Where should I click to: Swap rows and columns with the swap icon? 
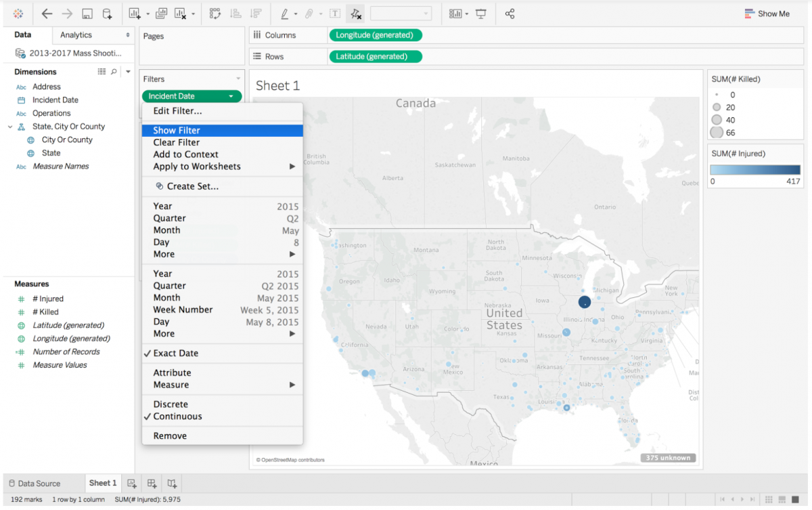pos(217,12)
